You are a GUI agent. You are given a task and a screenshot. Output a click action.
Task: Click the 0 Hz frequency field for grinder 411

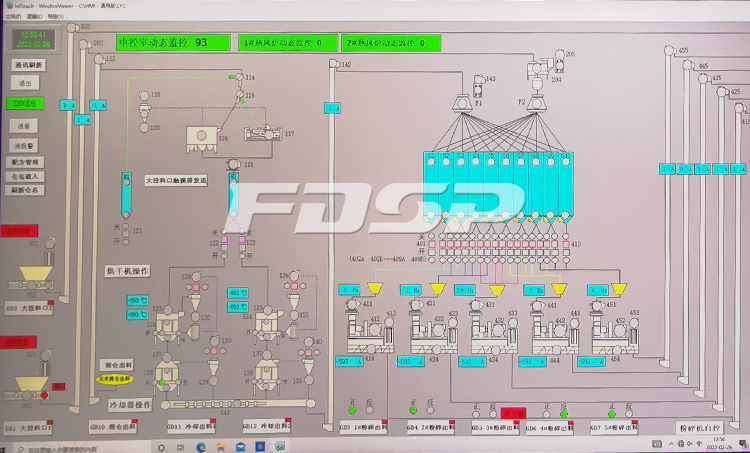pyautogui.click(x=349, y=289)
